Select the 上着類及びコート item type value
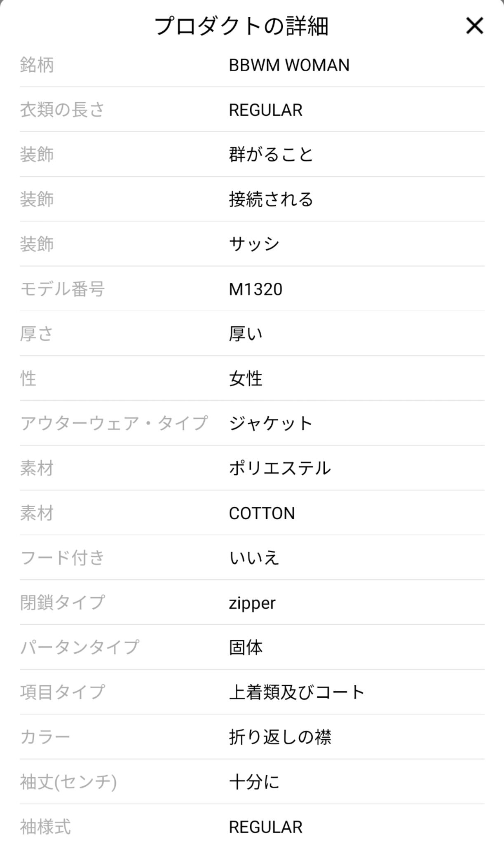This screenshot has width=504, height=844. pyautogui.click(x=297, y=692)
